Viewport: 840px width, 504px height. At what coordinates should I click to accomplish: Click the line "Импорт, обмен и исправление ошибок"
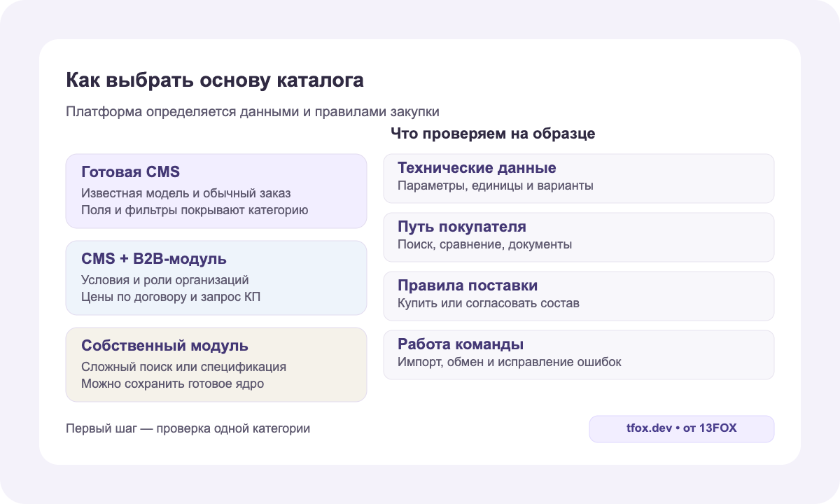(510, 363)
